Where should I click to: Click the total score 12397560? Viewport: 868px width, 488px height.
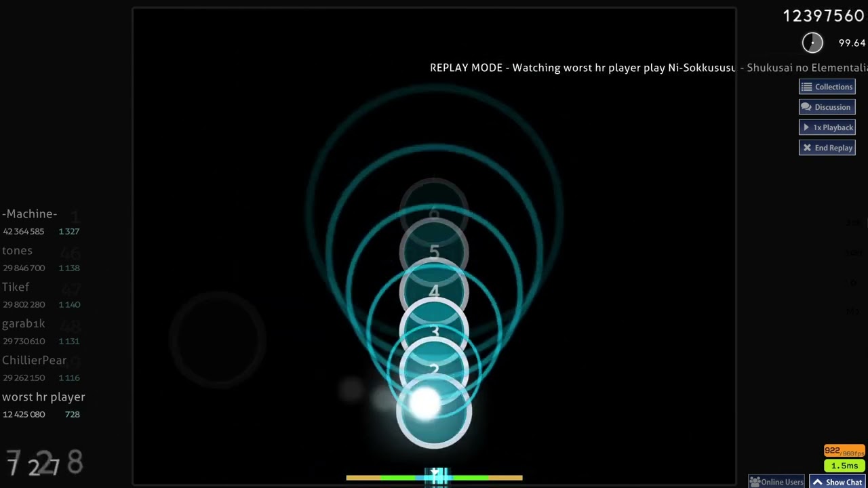tap(824, 16)
